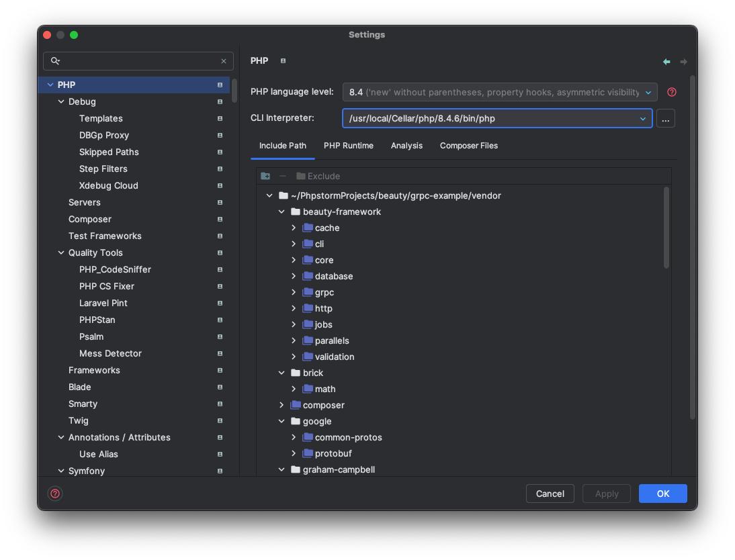
Task: Click the settings tree scrollbar
Action: click(234, 91)
